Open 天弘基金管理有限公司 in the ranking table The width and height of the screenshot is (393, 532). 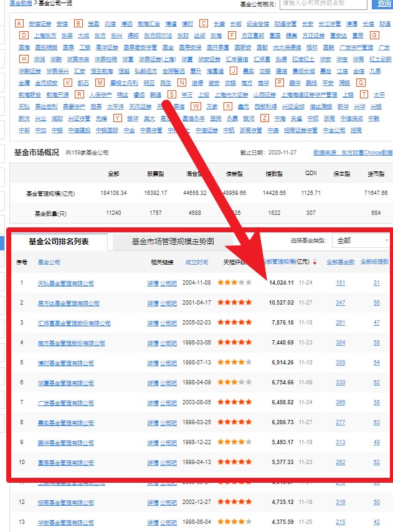[66, 283]
